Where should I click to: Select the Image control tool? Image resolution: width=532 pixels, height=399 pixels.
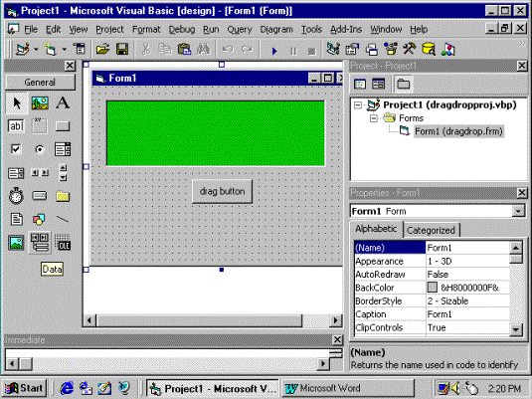tap(16, 243)
